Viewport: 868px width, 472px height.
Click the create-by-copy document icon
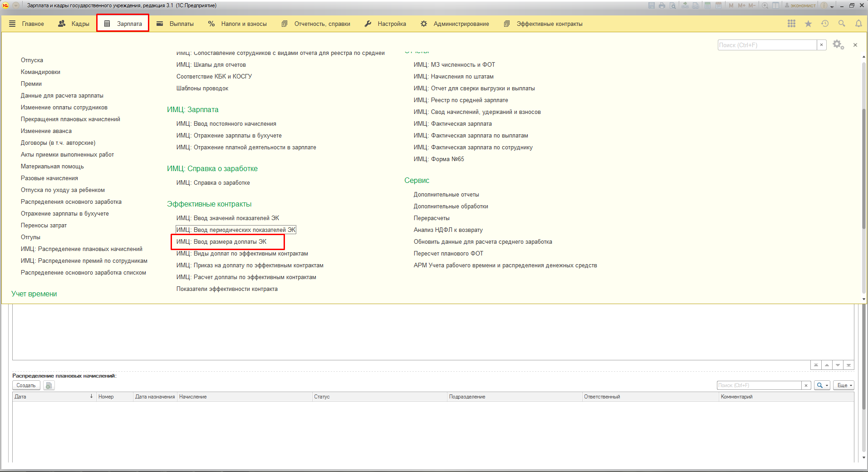(x=49, y=385)
